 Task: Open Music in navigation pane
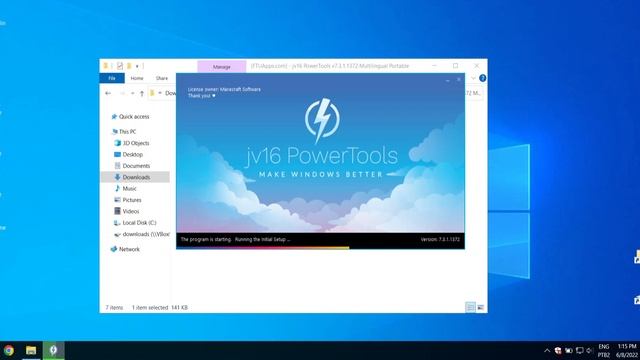point(129,189)
